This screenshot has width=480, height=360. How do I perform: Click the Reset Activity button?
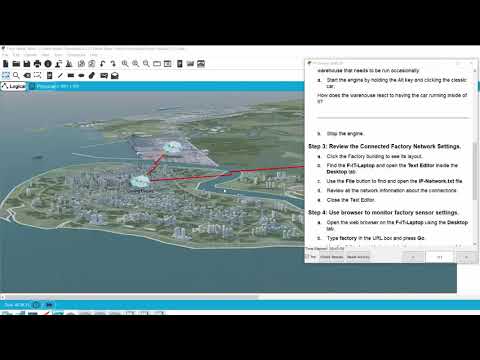click(x=358, y=257)
